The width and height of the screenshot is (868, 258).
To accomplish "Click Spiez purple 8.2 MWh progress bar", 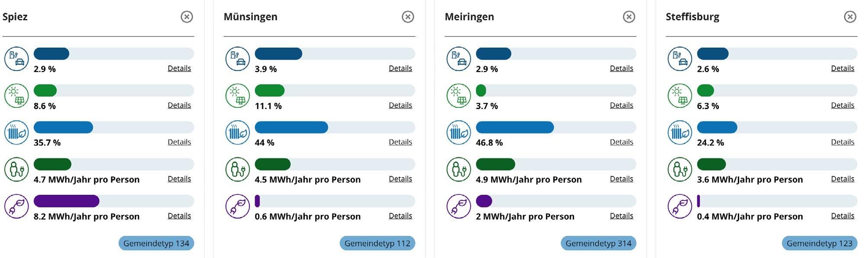I will click(x=67, y=201).
